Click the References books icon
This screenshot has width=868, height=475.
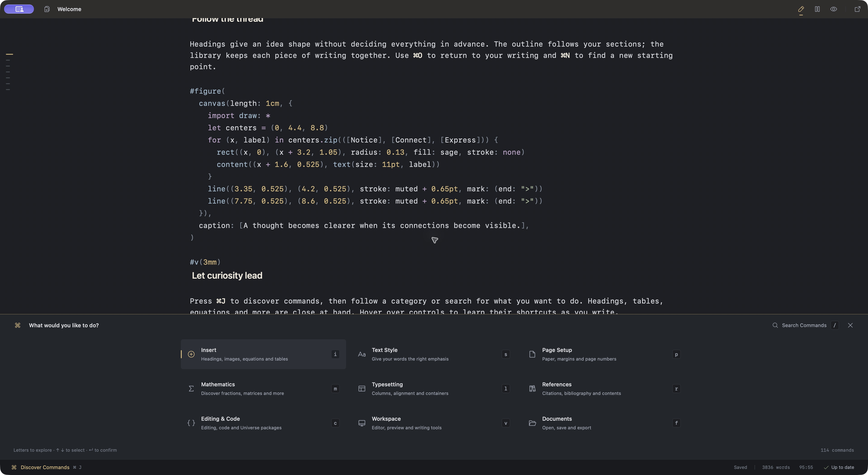click(x=532, y=389)
